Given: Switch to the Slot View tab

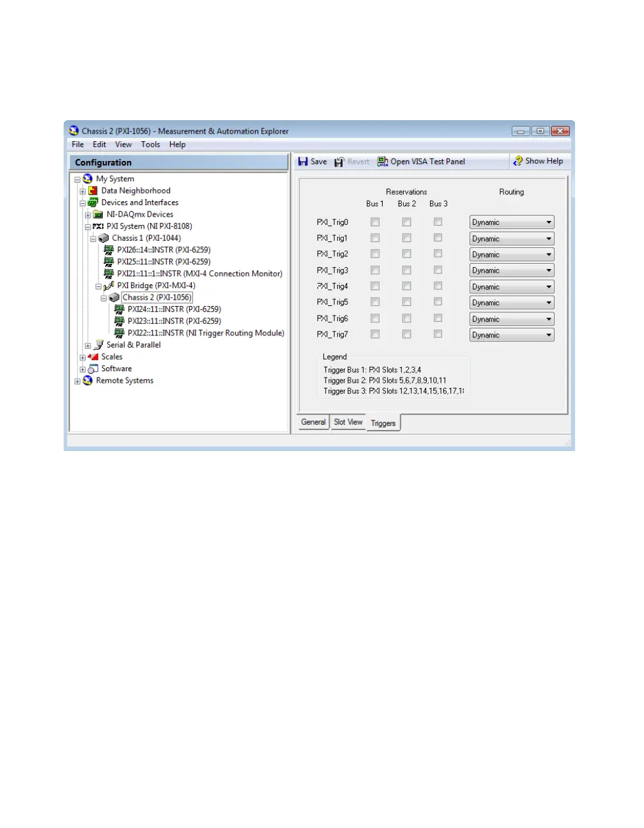Looking at the screenshot, I should coord(348,422).
